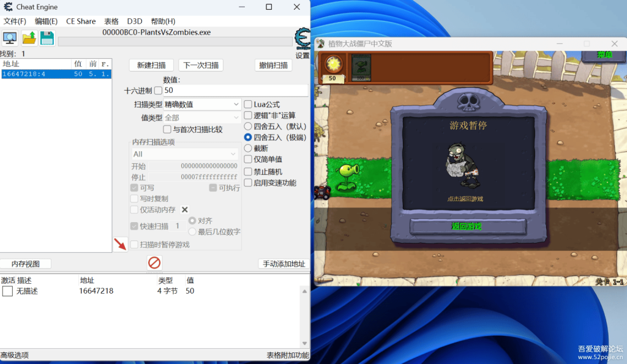This screenshot has width=627, height=364.
Task: Click the lawn mower at lane start
Action: (x=321, y=192)
